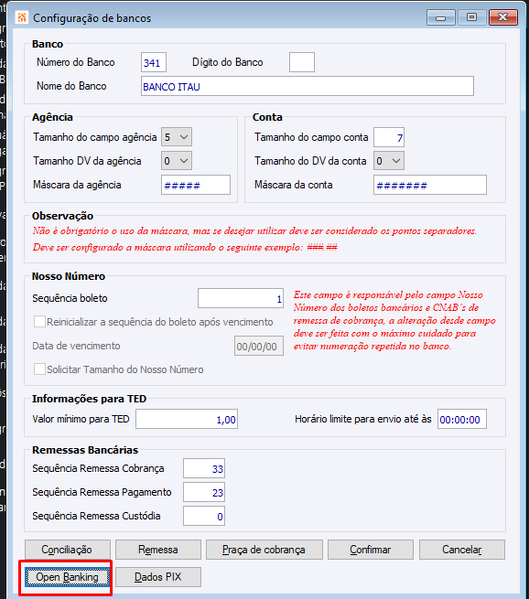Screen dimensions: 529x599
Task: Click the Dígito do Banco field
Action: coord(302,62)
